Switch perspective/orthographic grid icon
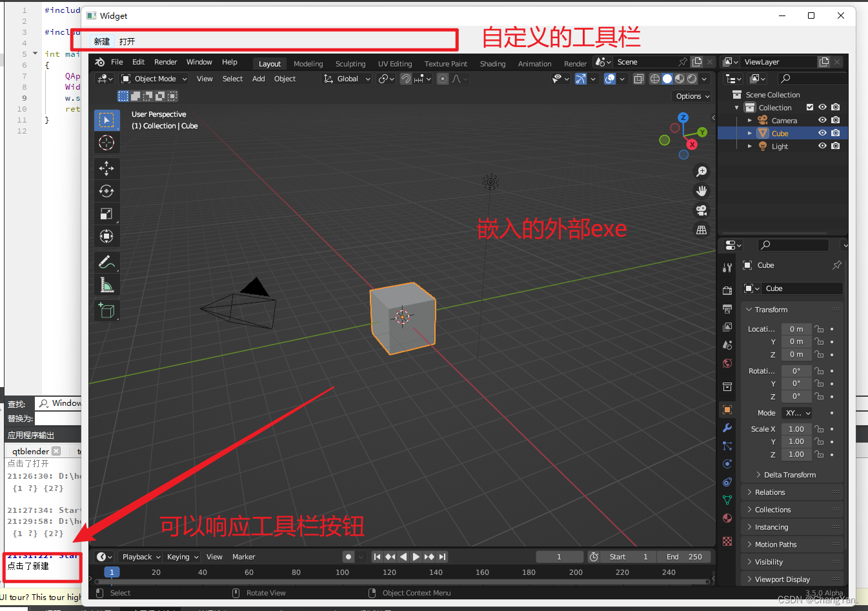Viewport: 868px width, 611px height. pos(701,230)
